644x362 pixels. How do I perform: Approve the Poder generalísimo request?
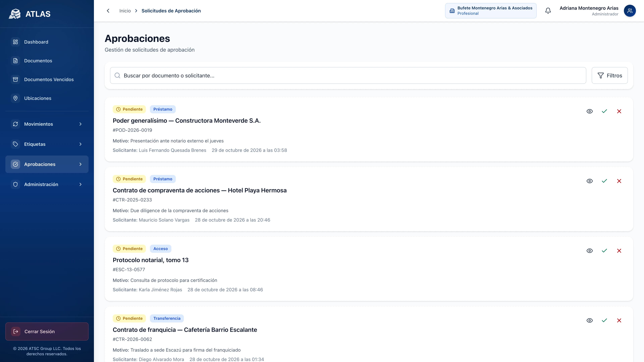tap(604, 111)
